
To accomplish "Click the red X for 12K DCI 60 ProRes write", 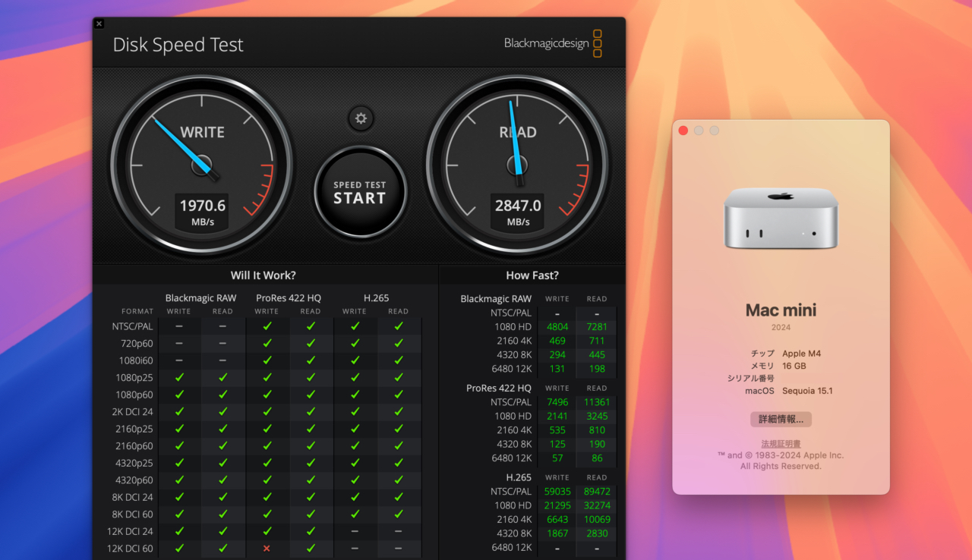I will tap(267, 548).
